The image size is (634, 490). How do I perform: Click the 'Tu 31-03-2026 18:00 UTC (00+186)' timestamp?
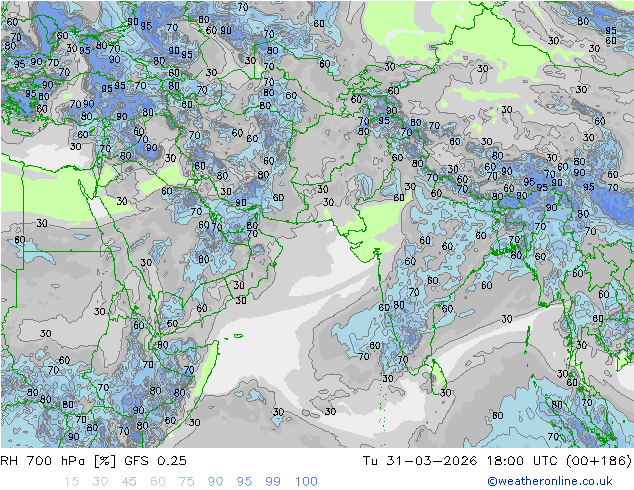pos(497,461)
